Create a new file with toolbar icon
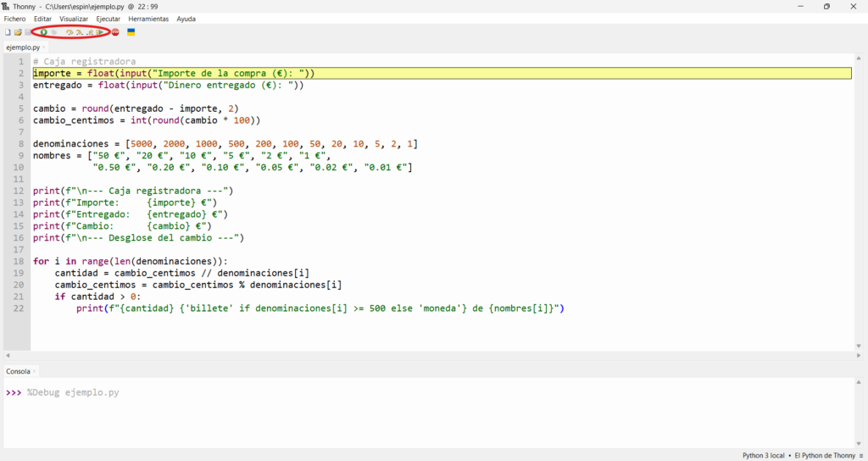This screenshot has width=868, height=461. pos(8,32)
